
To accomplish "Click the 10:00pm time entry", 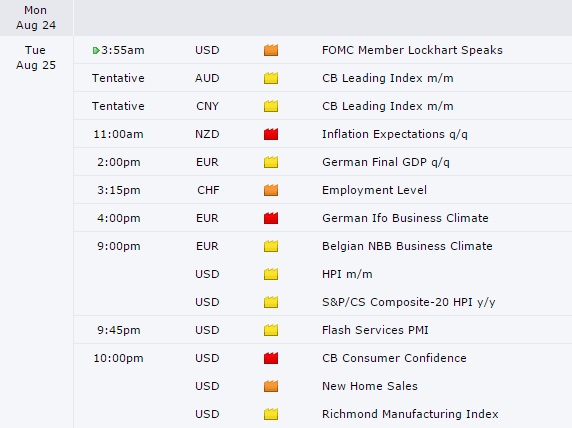I will pos(118,358).
